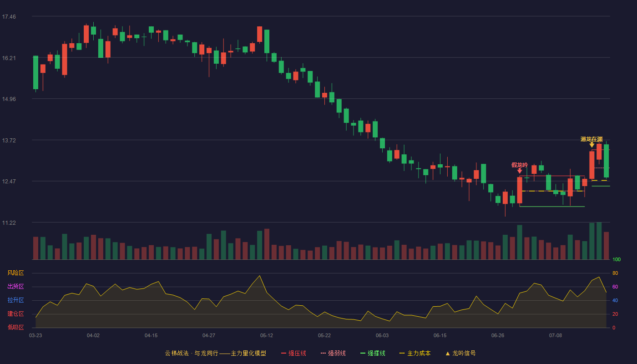Click the 11.22 price axis label
Image resolution: width=637 pixels, height=364 pixels.
(9, 222)
